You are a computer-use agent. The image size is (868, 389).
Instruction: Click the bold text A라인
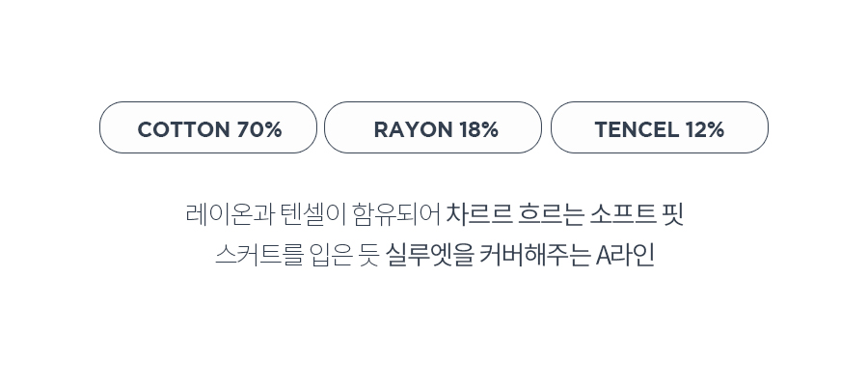[626, 255]
